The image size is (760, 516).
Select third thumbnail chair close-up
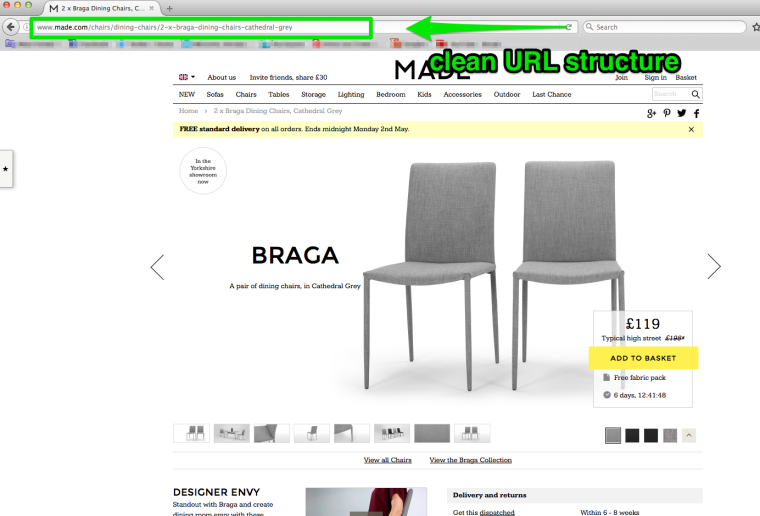coord(271,433)
